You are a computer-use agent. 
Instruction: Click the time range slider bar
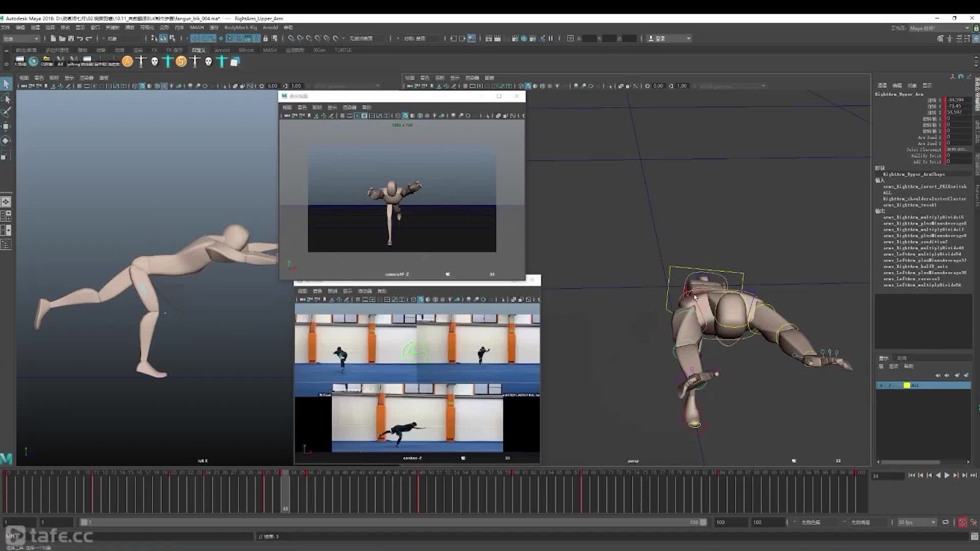click(393, 522)
